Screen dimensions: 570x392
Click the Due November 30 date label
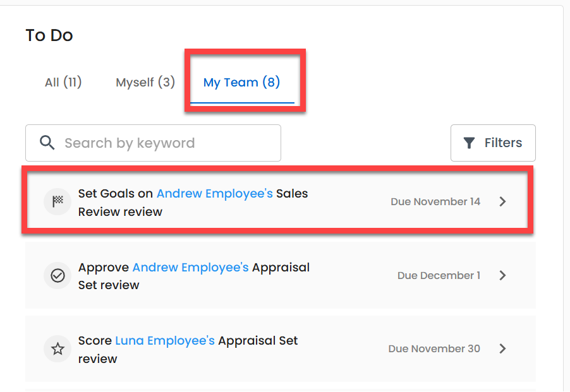click(434, 349)
